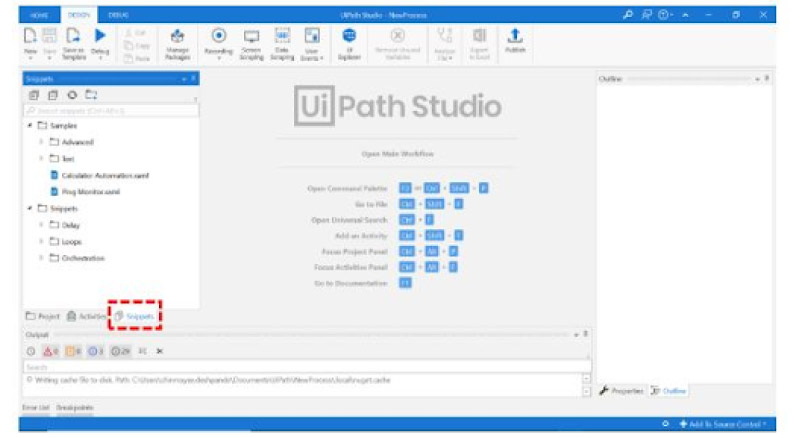Select the Snippets panel tab
This screenshot has height=438, width=800.
tap(134, 317)
